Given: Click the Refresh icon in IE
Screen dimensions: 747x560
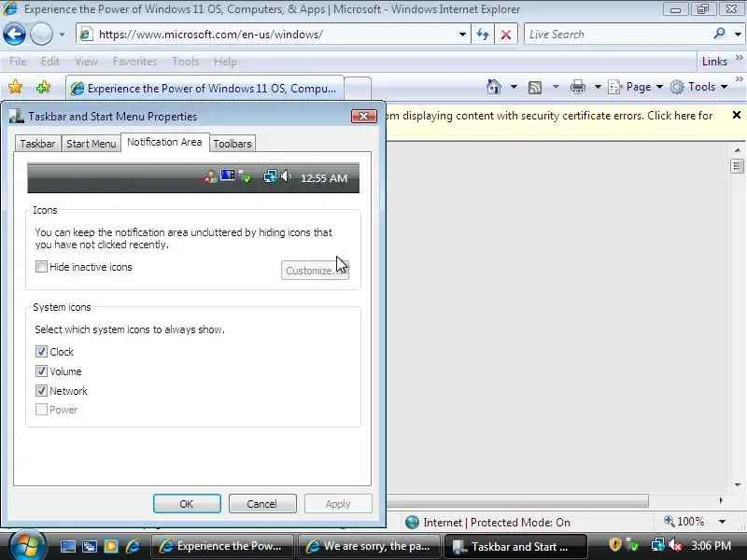Looking at the screenshot, I should 483,35.
